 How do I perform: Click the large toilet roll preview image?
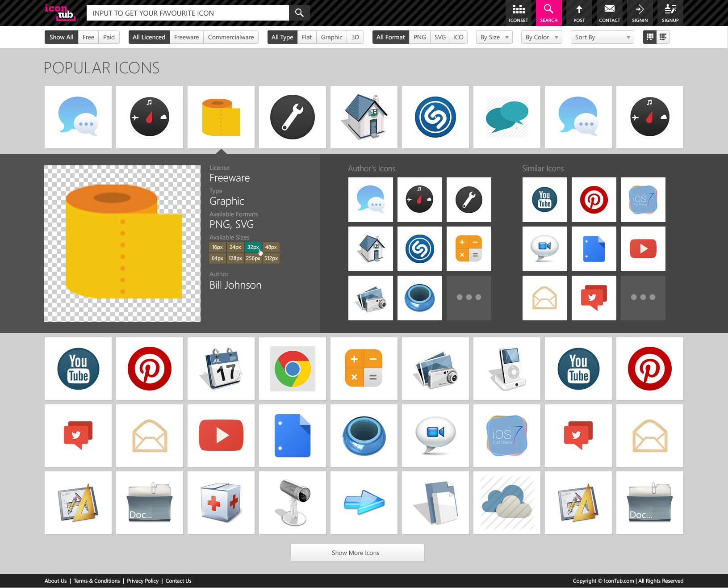coord(122,244)
